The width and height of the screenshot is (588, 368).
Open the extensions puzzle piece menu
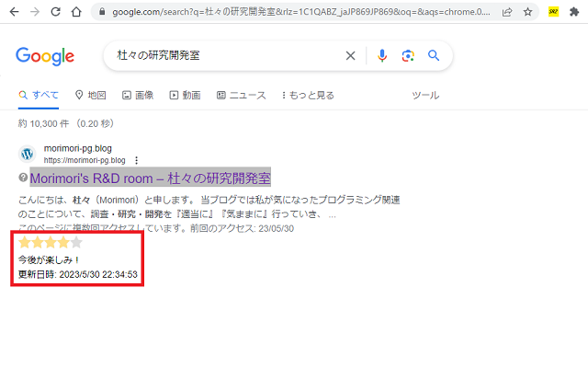pyautogui.click(x=574, y=12)
